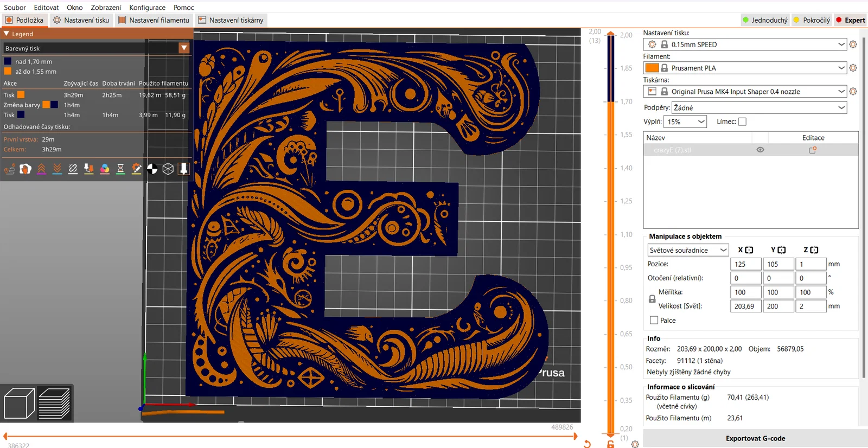This screenshot has height=448, width=868.
Task: Select Pokročilý mode button
Action: point(812,20)
